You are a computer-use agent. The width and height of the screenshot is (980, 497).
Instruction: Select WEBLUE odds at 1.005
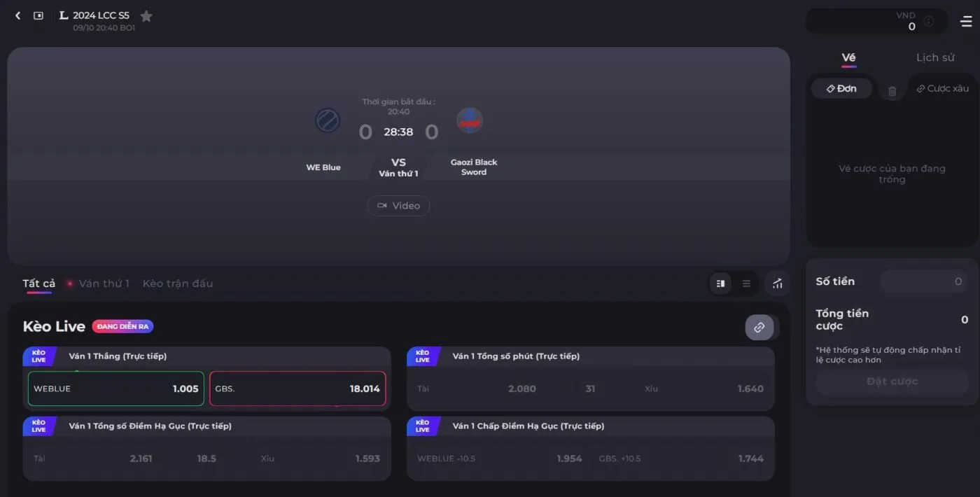click(x=115, y=388)
